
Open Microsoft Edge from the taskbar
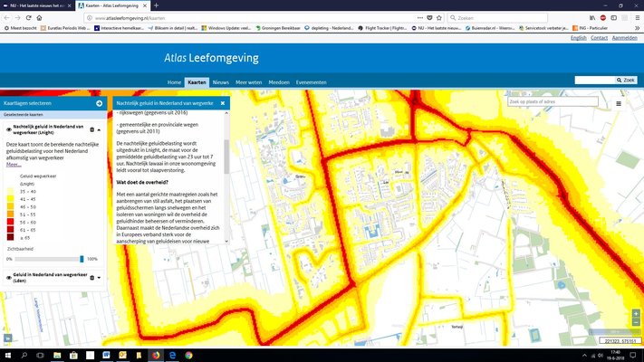[172, 355]
